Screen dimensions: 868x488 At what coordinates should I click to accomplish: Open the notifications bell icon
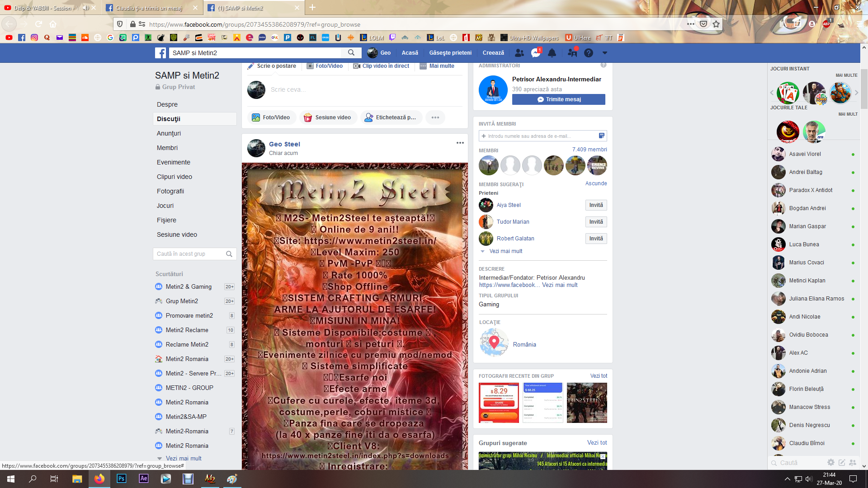pos(552,53)
